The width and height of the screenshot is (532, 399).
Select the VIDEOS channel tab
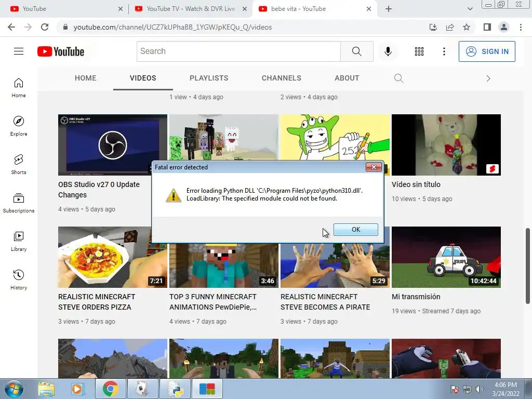[x=143, y=78]
